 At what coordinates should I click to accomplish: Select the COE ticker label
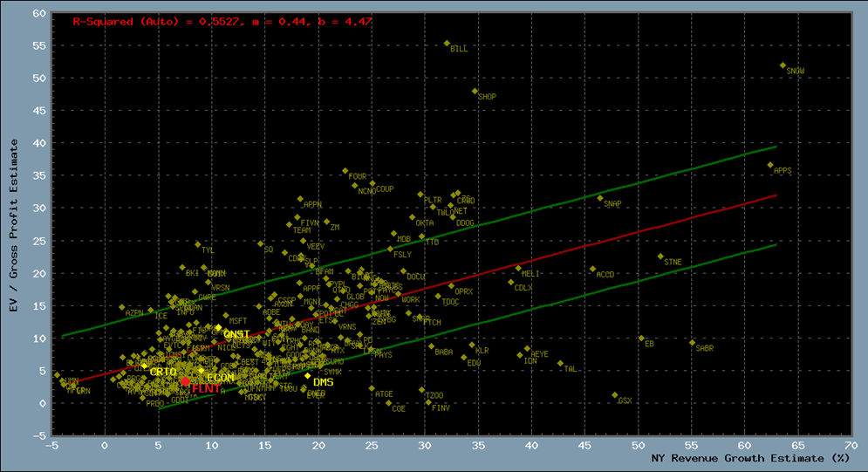399,408
